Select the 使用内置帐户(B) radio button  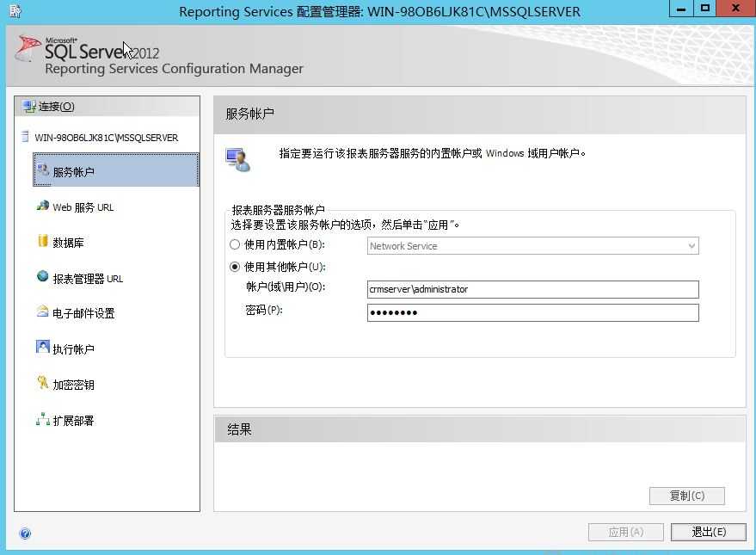coord(235,244)
